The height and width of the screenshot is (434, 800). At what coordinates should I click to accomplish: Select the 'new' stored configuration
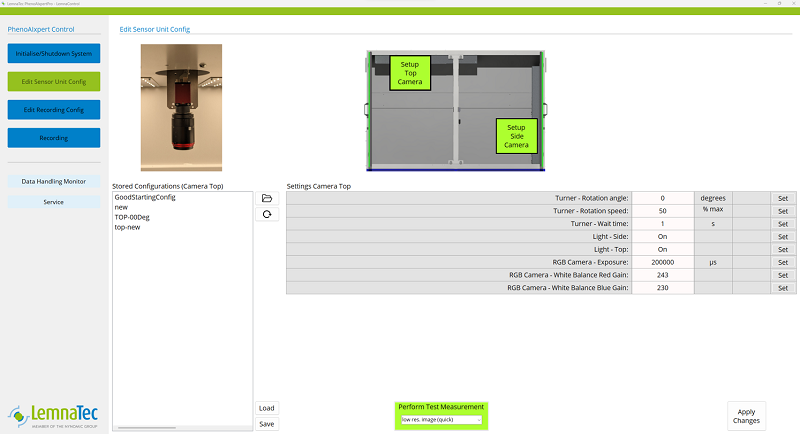coord(121,207)
